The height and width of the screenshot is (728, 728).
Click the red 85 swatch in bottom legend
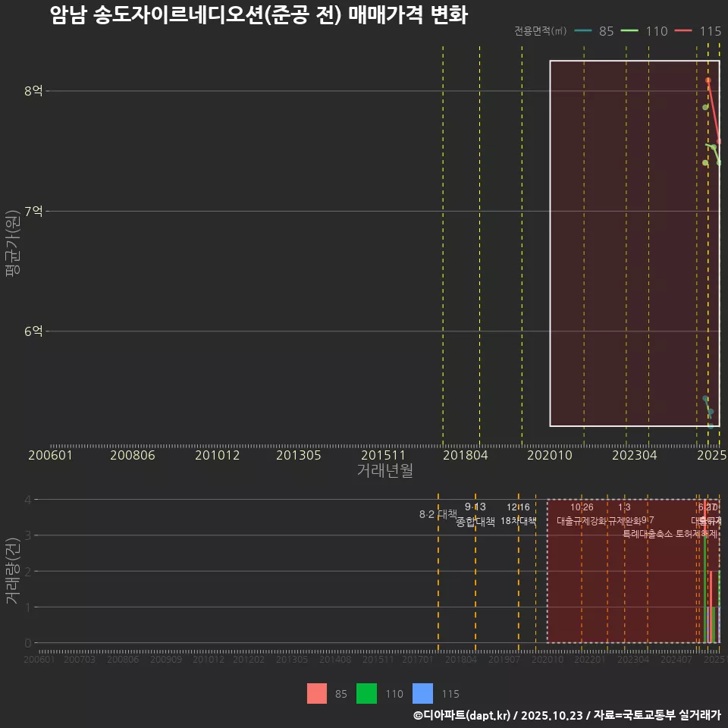click(x=318, y=693)
